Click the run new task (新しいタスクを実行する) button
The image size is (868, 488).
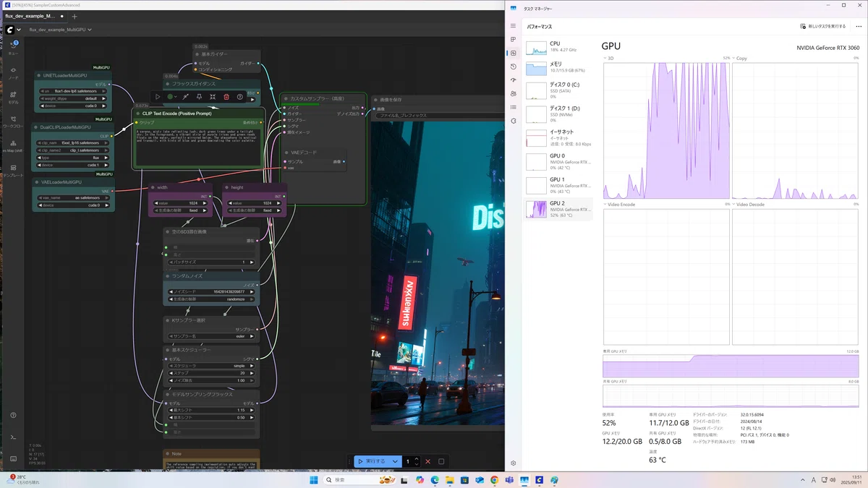coord(823,26)
